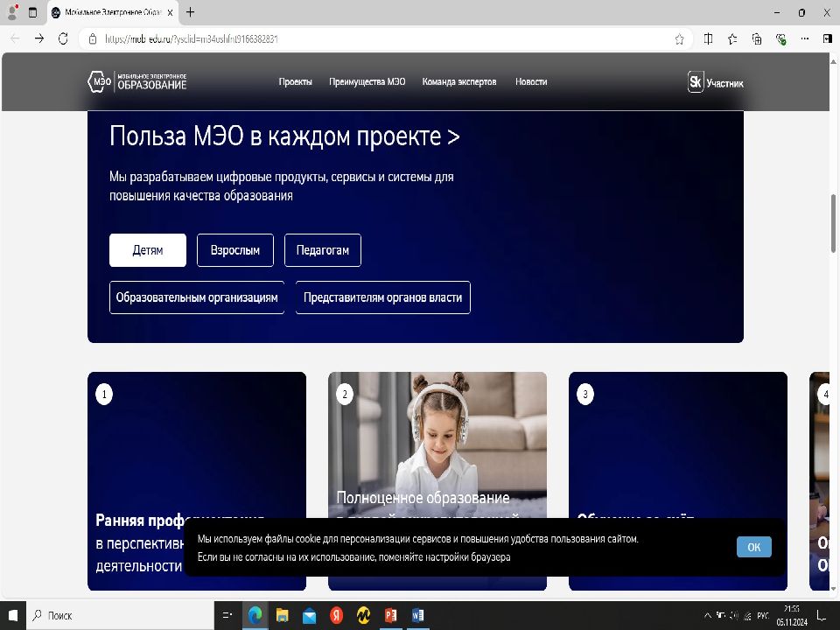Open the 'Польза МЭО в каждом проекте' heading link
The image size is (840, 630).
click(x=284, y=136)
